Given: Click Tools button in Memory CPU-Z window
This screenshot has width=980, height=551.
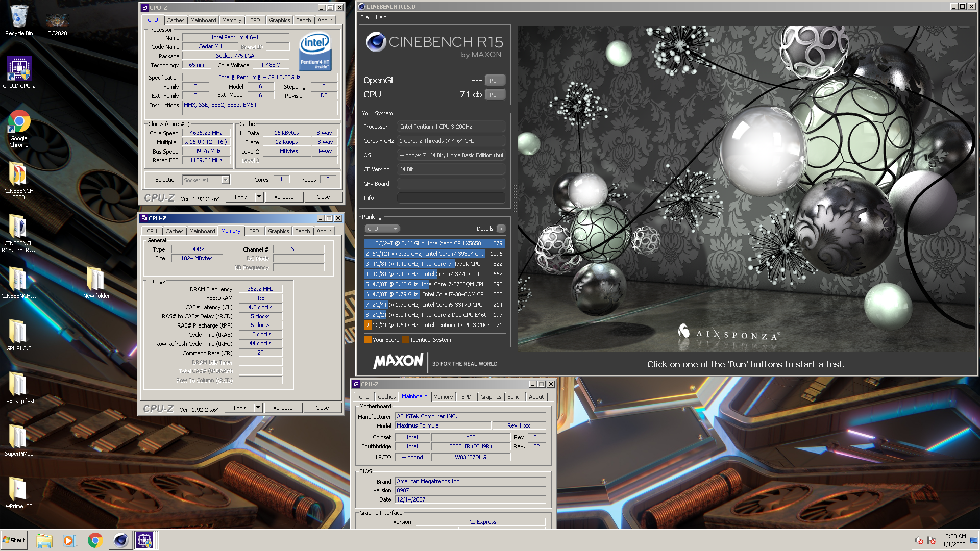Looking at the screenshot, I should (x=239, y=408).
